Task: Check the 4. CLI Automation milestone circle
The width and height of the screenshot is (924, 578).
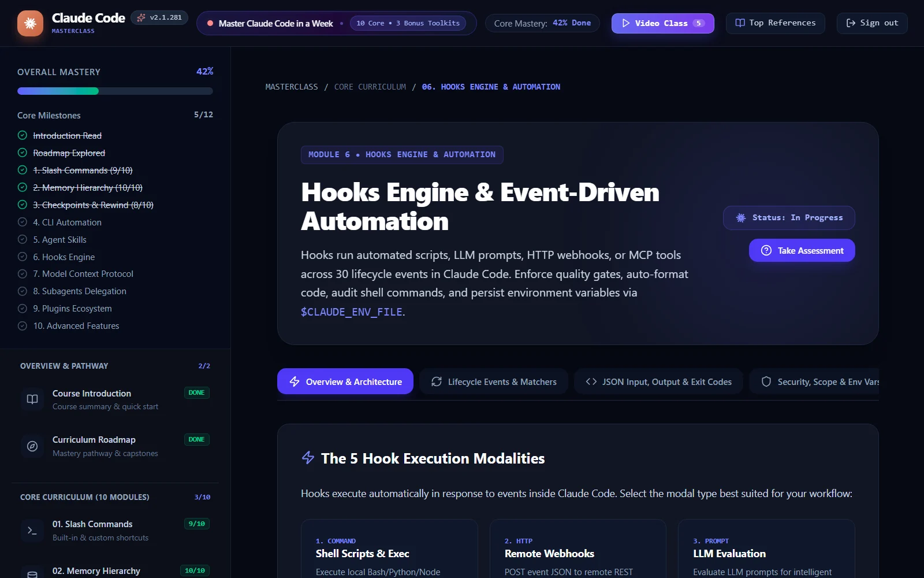Action: (x=23, y=222)
